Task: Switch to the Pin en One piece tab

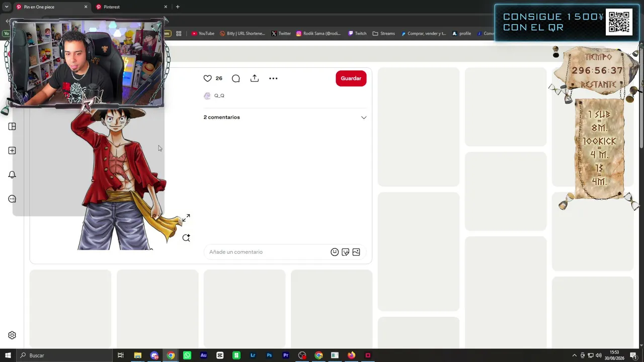Action: point(50,7)
